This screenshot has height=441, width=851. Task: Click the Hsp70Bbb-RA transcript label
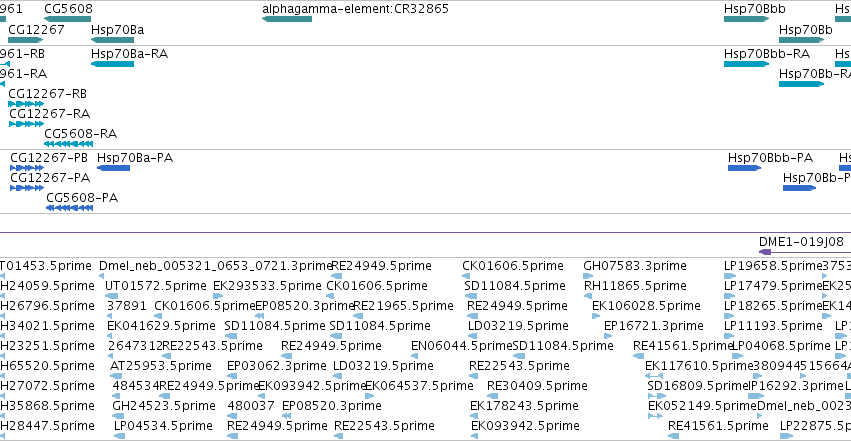(767, 54)
